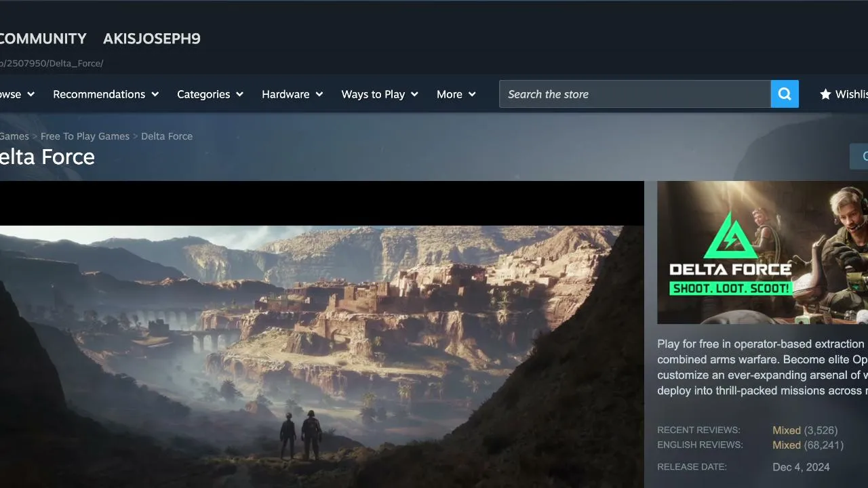
Task: Click the game description paragraph
Action: point(762,367)
